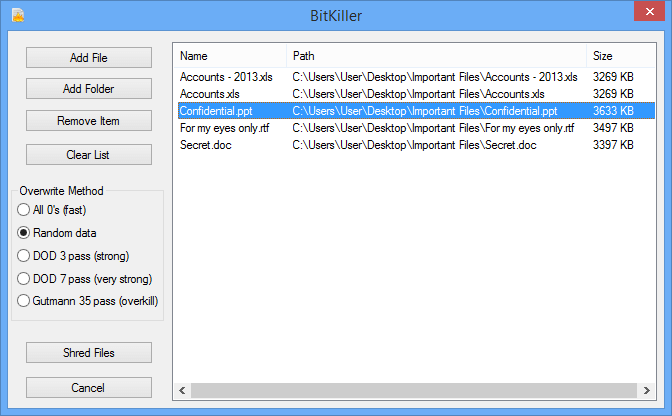Click the horizontal scrollbar left arrow

click(x=183, y=390)
